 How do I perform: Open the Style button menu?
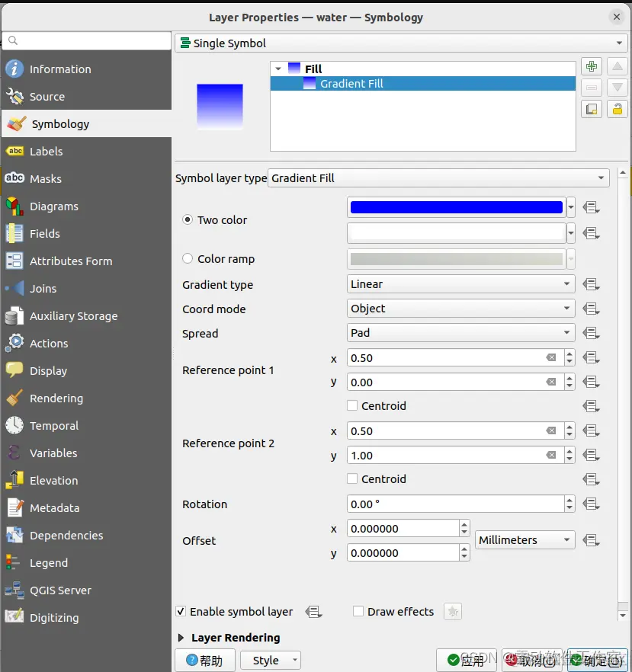click(x=271, y=661)
